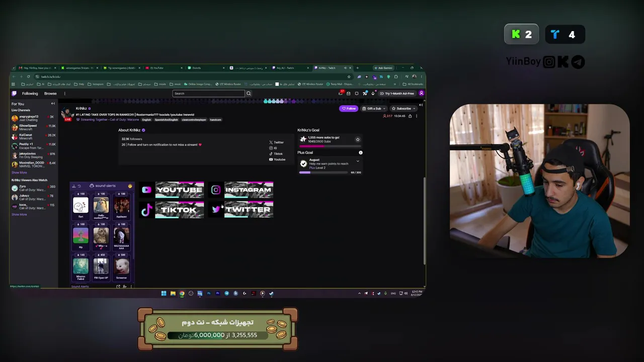644x362 pixels.
Task: Play the WAZAAAAAA sound alert
Action: pos(121,236)
